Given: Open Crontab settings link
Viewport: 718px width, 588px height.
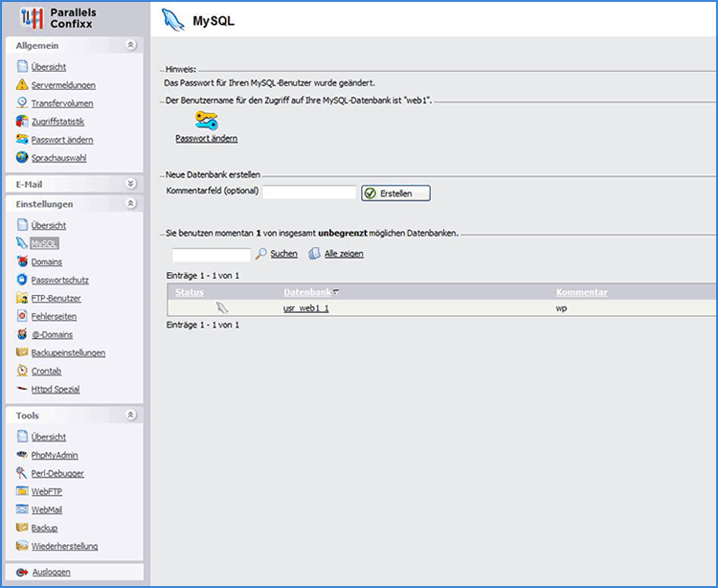Looking at the screenshot, I should coord(46,371).
